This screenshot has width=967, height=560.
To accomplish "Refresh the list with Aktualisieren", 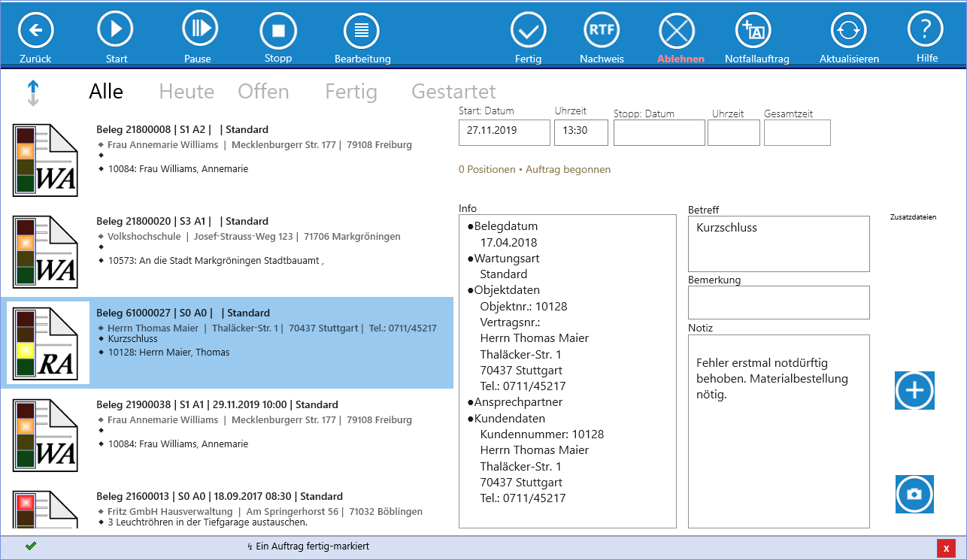I will tap(848, 31).
